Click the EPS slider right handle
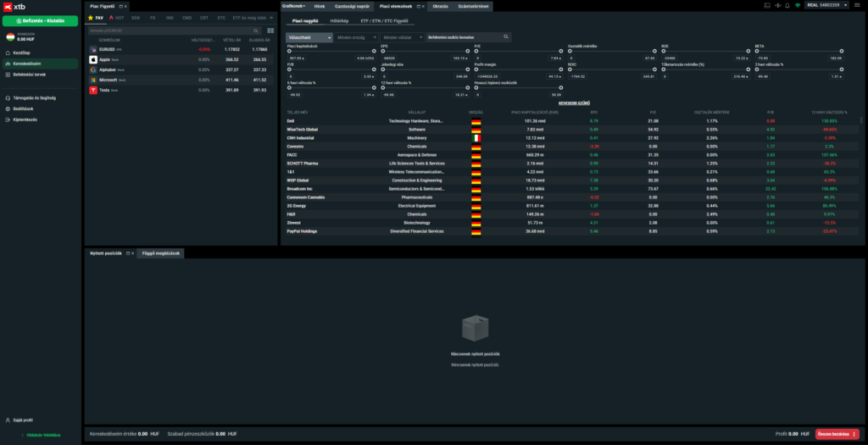The height and width of the screenshot is (445, 868). click(x=469, y=50)
